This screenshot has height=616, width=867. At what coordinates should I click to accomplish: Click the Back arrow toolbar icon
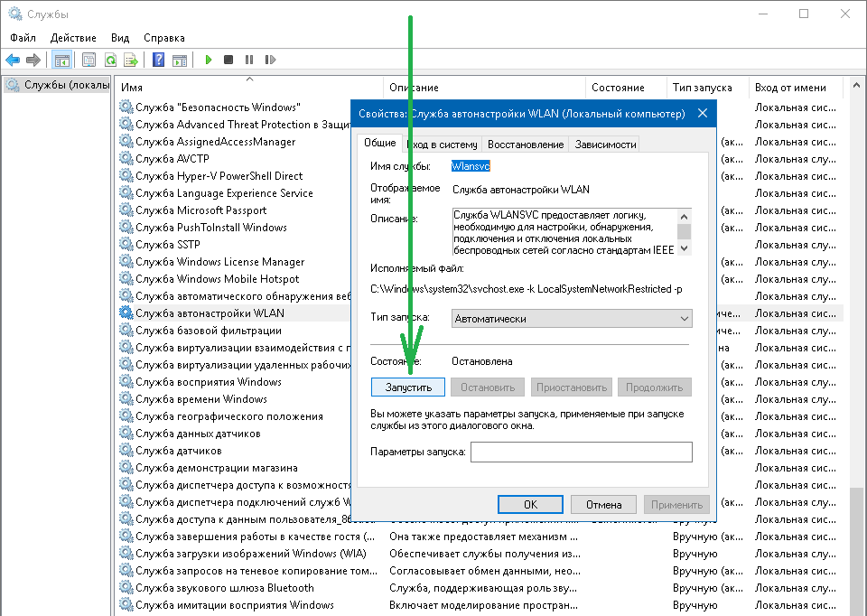12,60
